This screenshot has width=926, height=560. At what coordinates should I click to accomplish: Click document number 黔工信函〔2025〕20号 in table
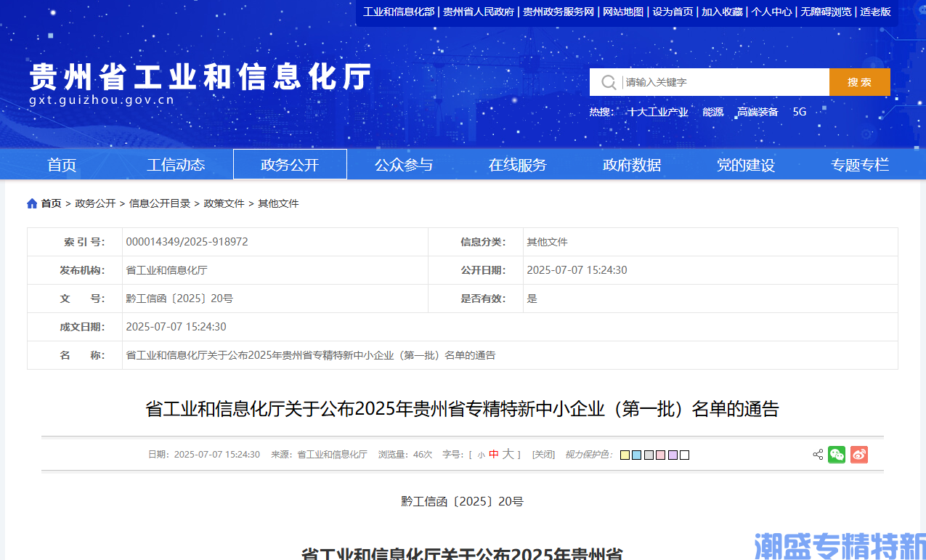[x=179, y=299]
